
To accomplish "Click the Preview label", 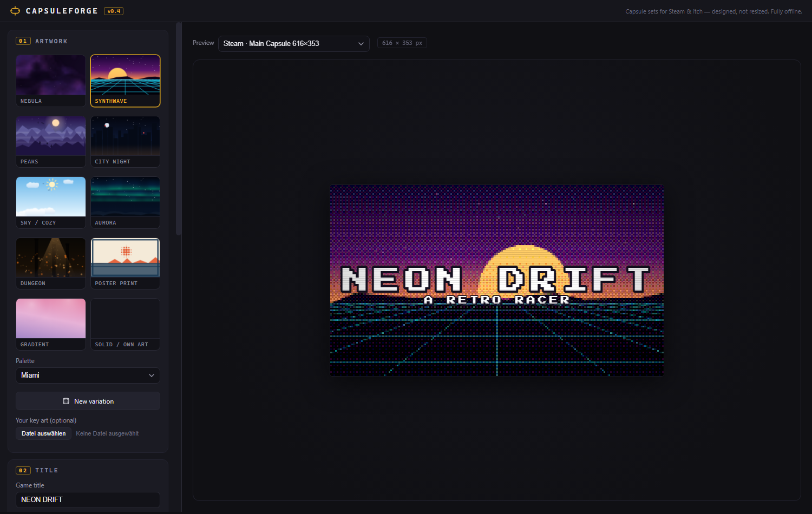I will 204,43.
